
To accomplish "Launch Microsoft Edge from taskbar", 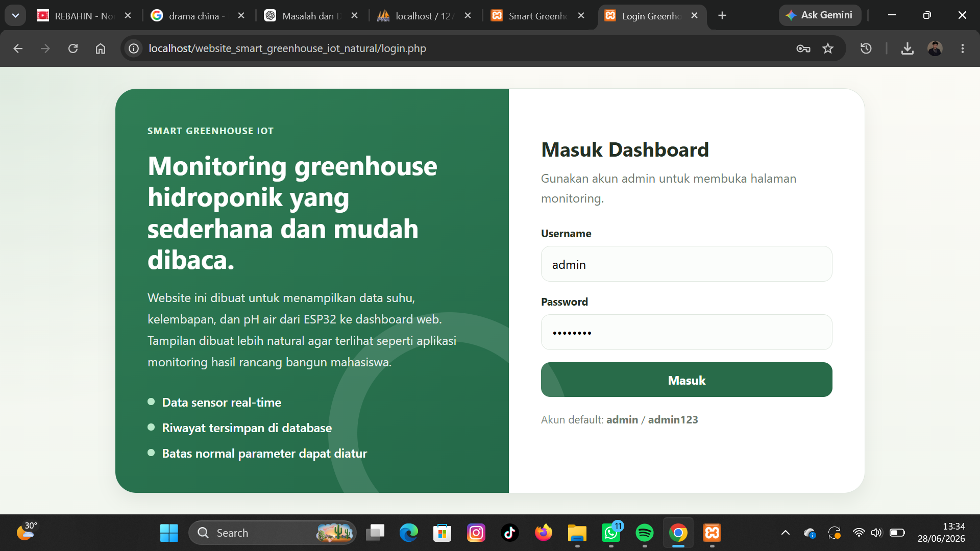I will [x=409, y=533].
